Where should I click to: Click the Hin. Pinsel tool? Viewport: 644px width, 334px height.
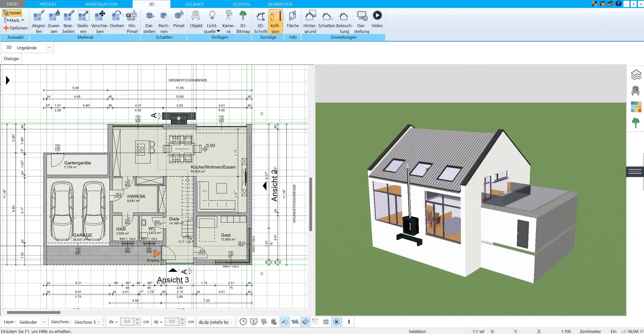pos(132,22)
